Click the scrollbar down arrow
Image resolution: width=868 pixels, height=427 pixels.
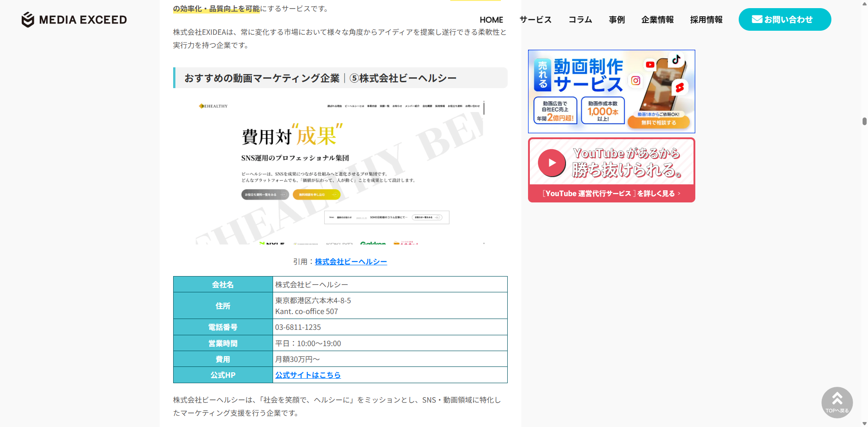[863, 423]
